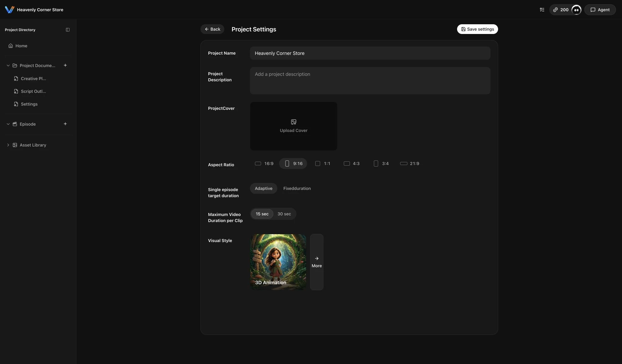Select the 1:1 aspect ratio

click(x=323, y=163)
